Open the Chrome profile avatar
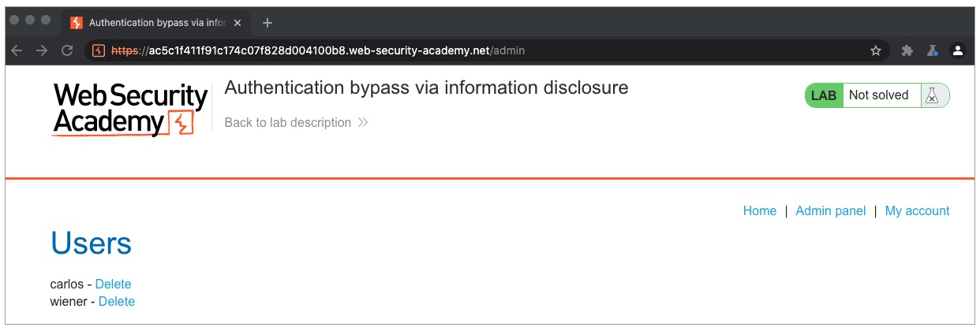 coord(958,50)
